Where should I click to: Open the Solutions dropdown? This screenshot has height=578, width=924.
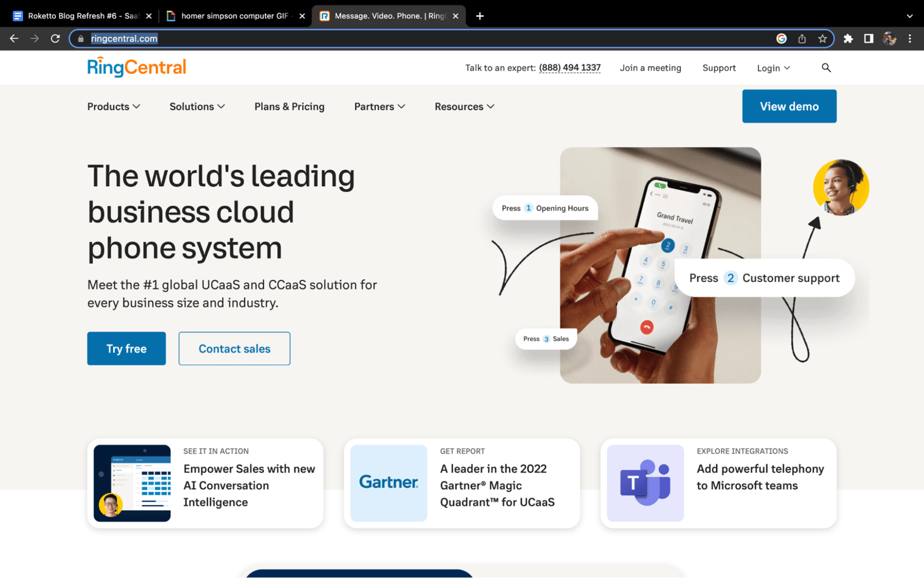click(196, 106)
